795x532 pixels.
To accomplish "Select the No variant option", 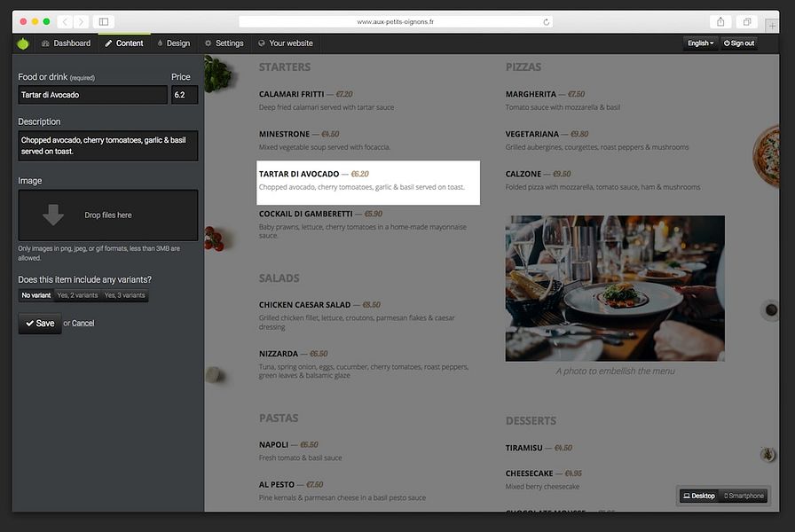I will tap(36, 295).
